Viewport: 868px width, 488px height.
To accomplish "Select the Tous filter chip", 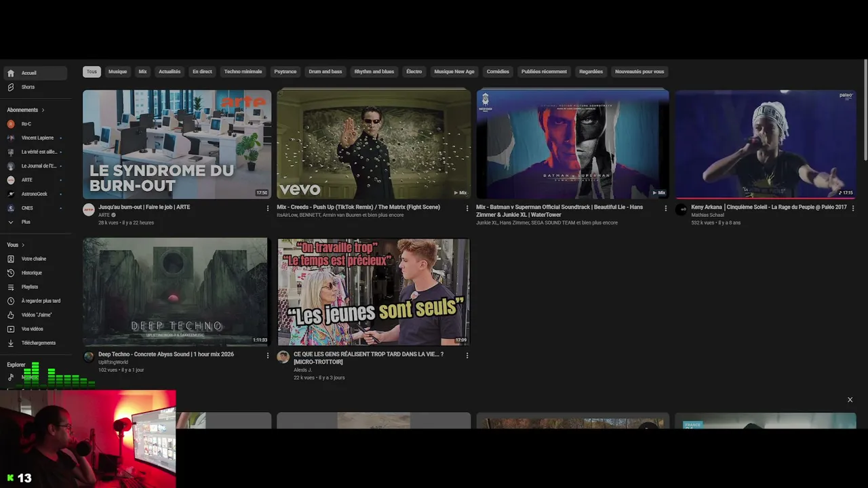I will tap(92, 72).
